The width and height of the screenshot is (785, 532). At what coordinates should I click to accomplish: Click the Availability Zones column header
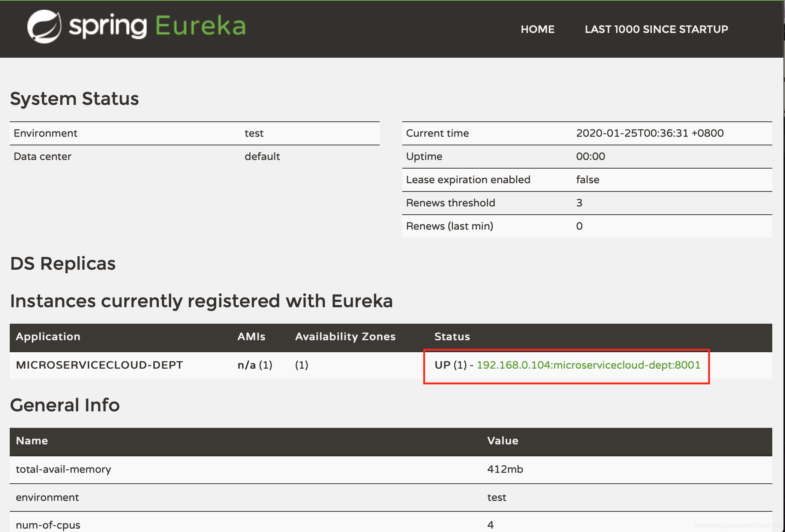[345, 337]
